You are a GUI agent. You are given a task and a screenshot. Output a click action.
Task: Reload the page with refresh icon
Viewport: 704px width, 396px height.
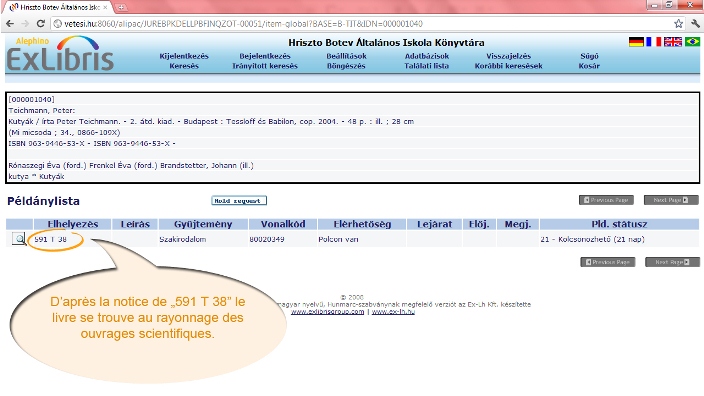[x=40, y=24]
